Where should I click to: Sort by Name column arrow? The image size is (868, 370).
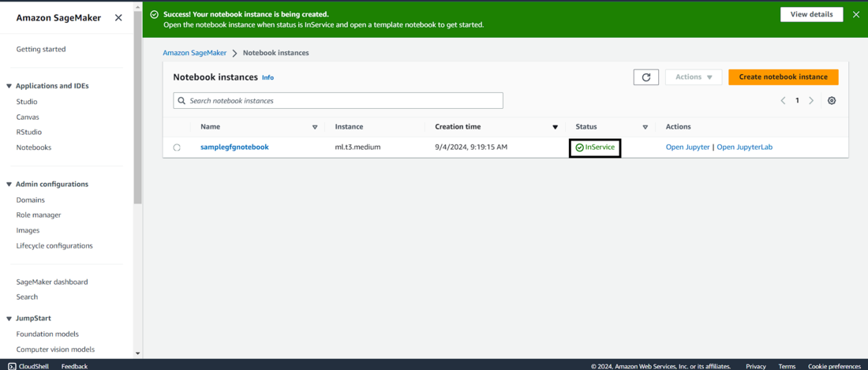click(x=315, y=127)
